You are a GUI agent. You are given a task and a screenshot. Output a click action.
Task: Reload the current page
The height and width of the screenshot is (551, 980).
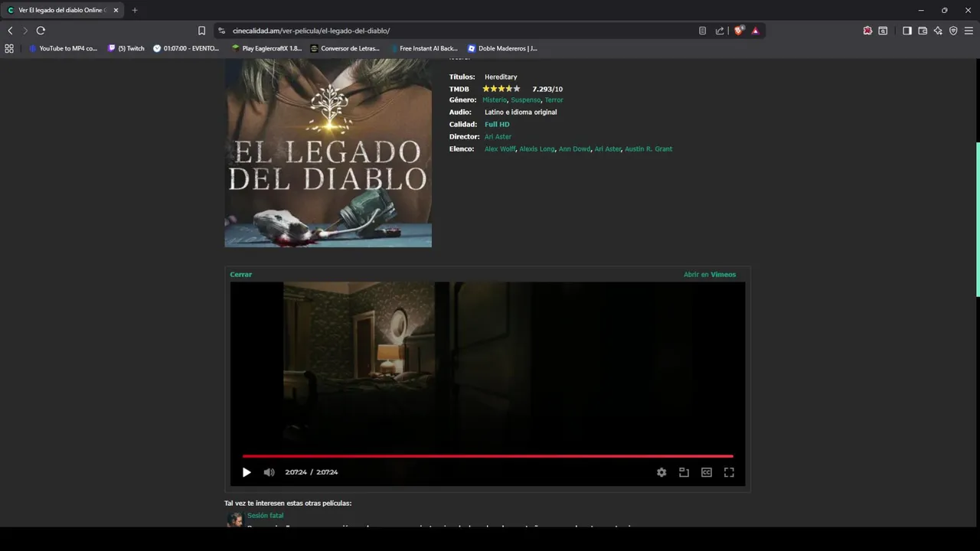(41, 31)
